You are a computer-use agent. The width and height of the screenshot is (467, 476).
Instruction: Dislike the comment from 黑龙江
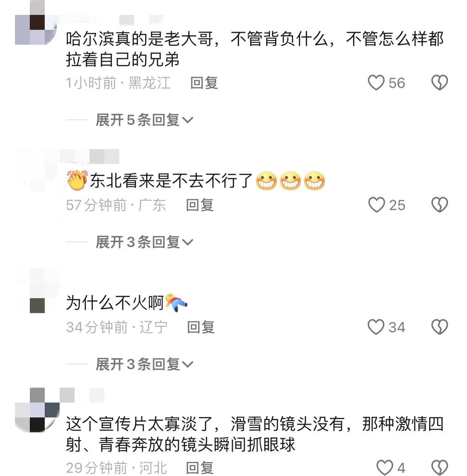[439, 83]
